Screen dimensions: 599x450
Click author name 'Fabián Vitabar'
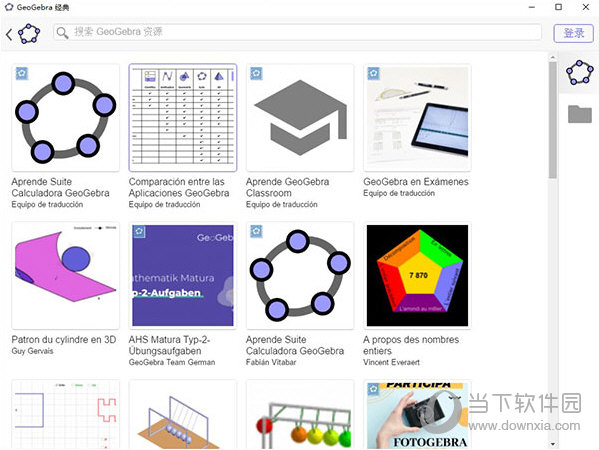[x=271, y=362]
